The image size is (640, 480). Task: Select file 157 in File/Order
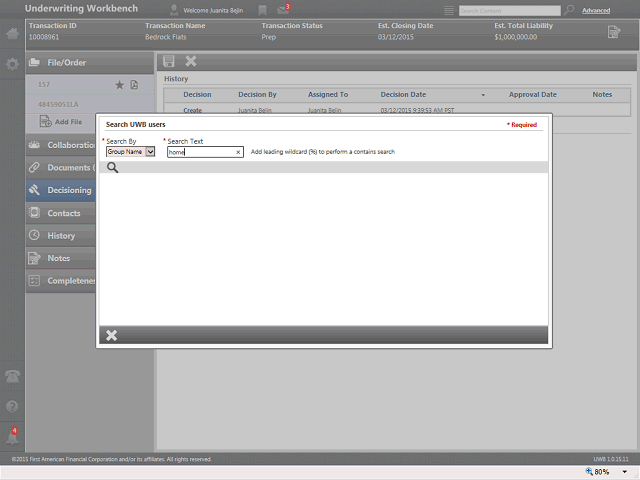(44, 85)
